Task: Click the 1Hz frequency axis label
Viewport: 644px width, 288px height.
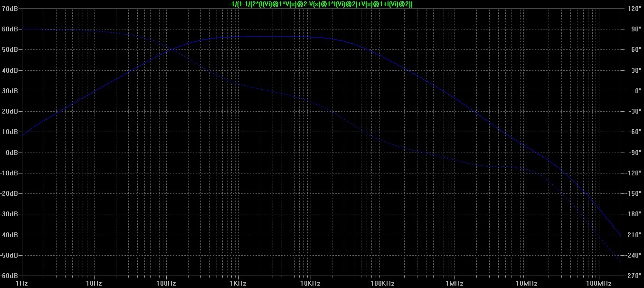Action: coord(22,284)
